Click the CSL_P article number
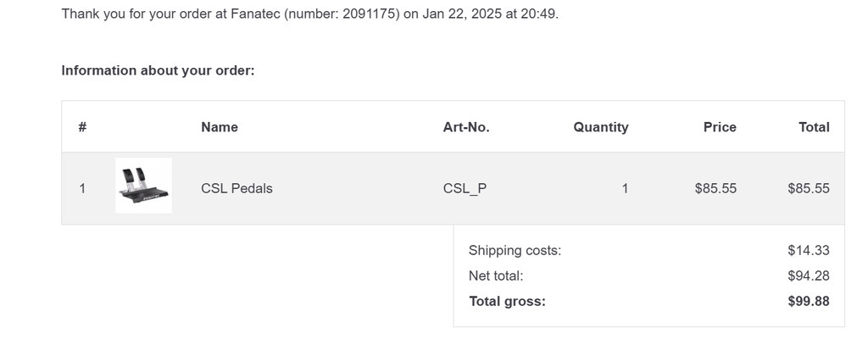 [465, 188]
